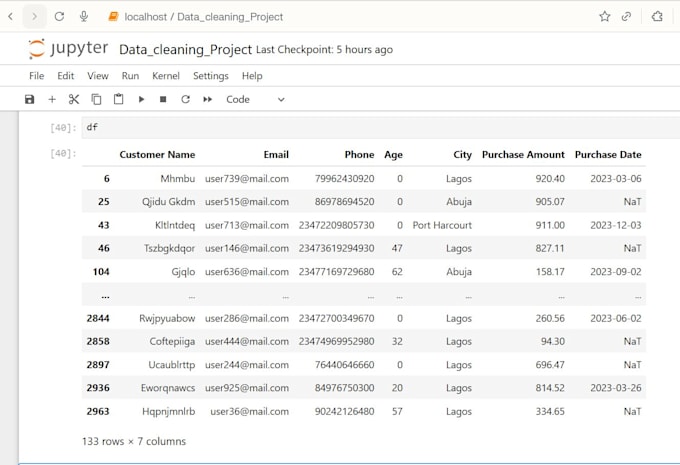Click into the df code cell input
680x465 pixels.
[381, 128]
